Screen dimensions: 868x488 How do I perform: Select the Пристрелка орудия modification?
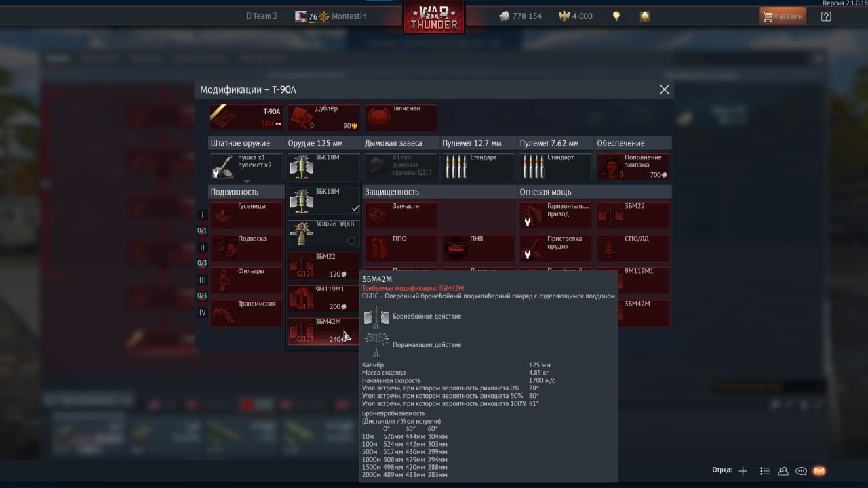coord(555,248)
